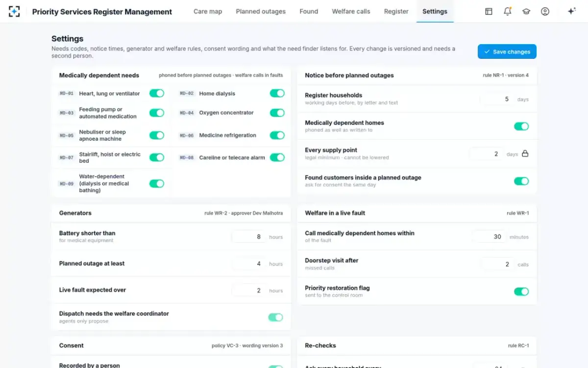Open the Welfare calls tab

[351, 11]
